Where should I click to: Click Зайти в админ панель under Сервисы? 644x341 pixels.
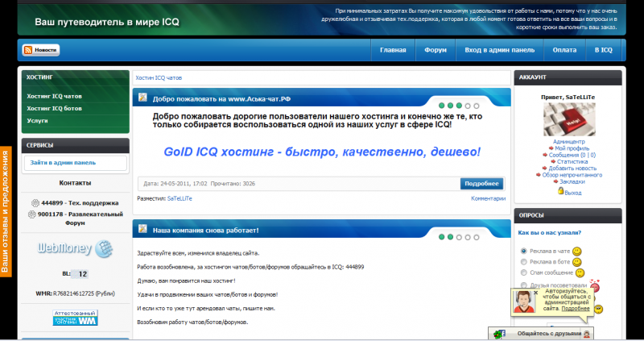pyautogui.click(x=63, y=163)
